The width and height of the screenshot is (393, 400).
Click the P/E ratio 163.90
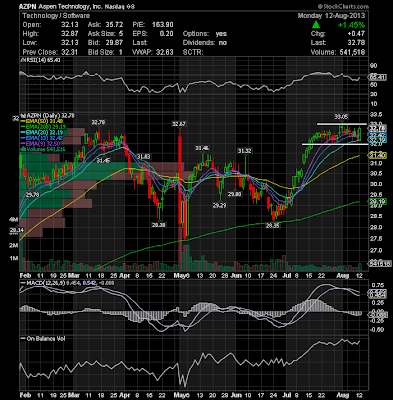[163, 25]
